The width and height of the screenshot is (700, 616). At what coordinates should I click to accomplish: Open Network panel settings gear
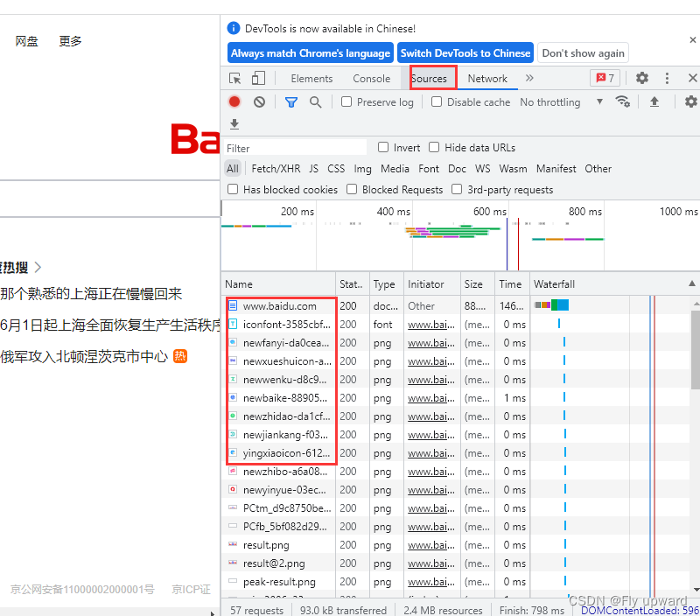690,101
